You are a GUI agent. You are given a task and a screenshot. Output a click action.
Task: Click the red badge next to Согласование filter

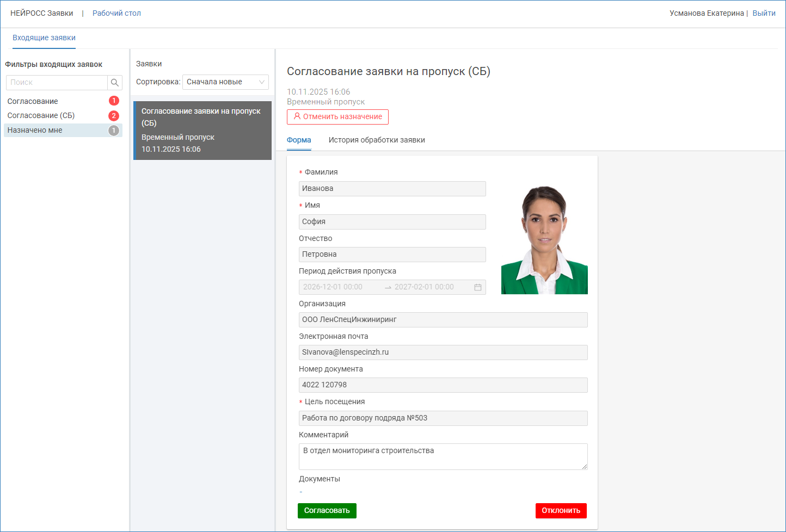(x=114, y=101)
